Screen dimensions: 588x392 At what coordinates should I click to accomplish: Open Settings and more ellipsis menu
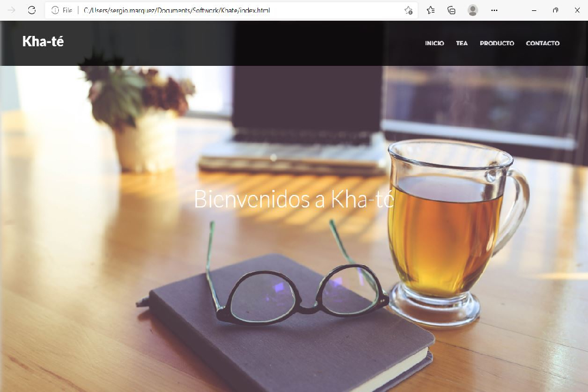494,10
